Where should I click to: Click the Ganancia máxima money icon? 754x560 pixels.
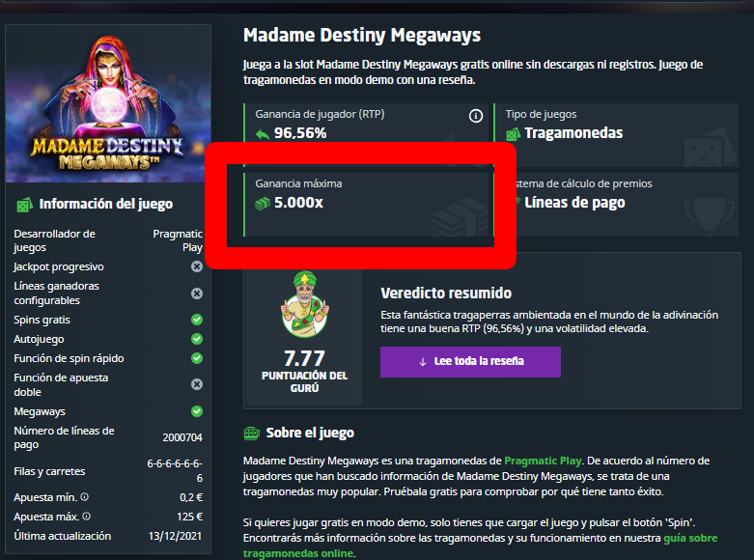tap(263, 204)
